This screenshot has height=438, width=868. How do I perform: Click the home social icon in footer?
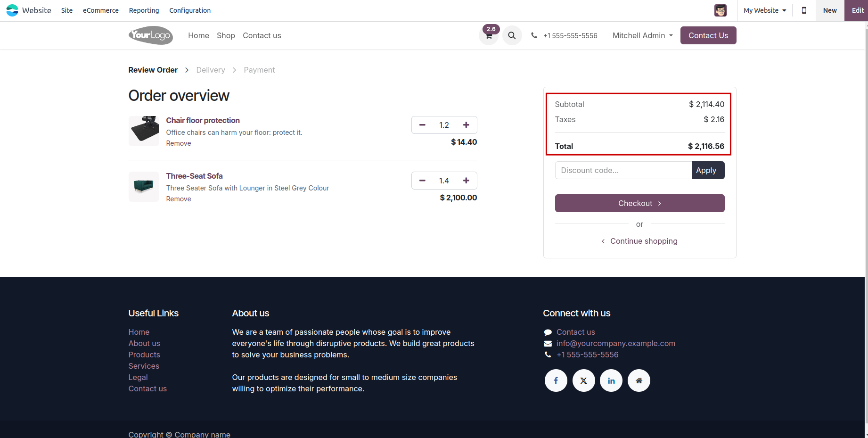tap(639, 380)
